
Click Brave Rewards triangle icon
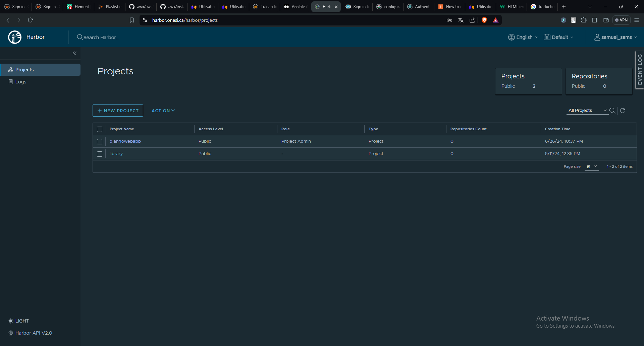coord(496,20)
